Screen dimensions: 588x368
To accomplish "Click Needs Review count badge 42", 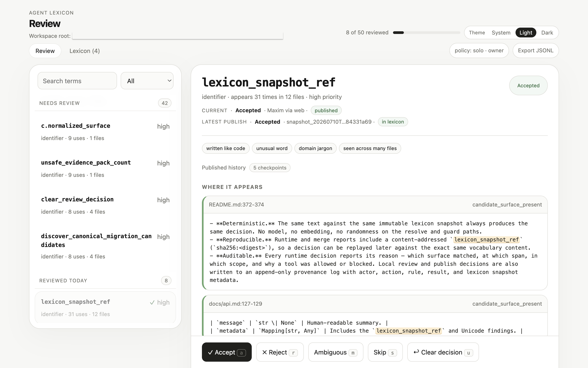I will [x=165, y=103].
